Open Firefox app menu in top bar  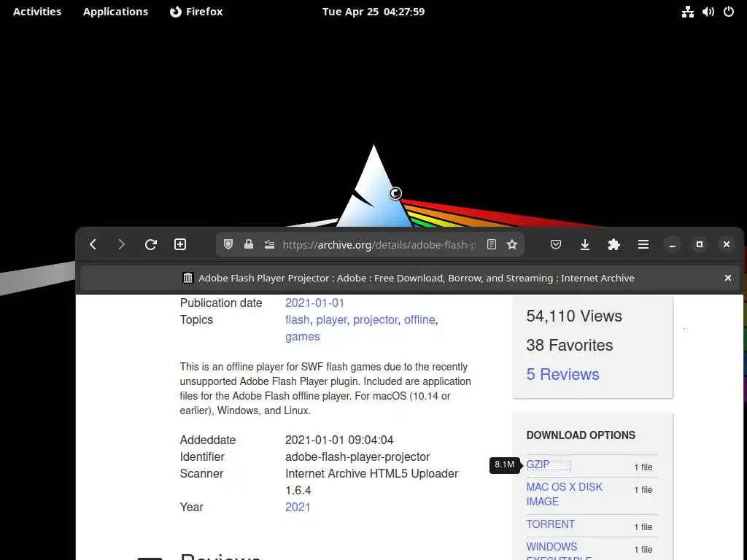[x=196, y=12]
